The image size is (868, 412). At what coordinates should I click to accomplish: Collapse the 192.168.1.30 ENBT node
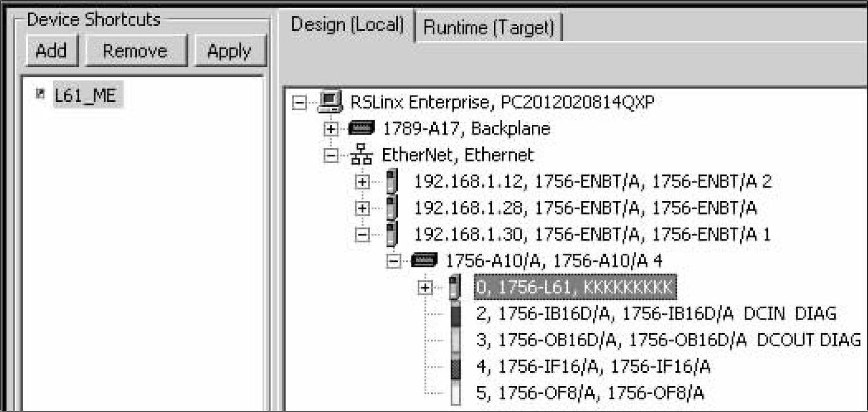362,235
